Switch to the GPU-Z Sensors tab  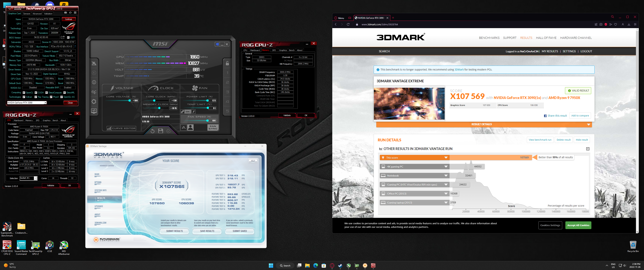click(x=27, y=13)
